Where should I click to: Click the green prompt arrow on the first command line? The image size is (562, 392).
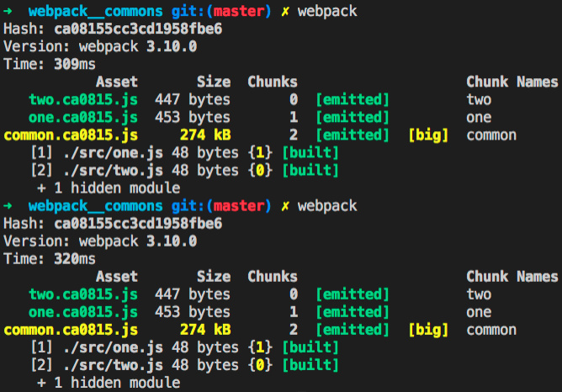[8, 11]
